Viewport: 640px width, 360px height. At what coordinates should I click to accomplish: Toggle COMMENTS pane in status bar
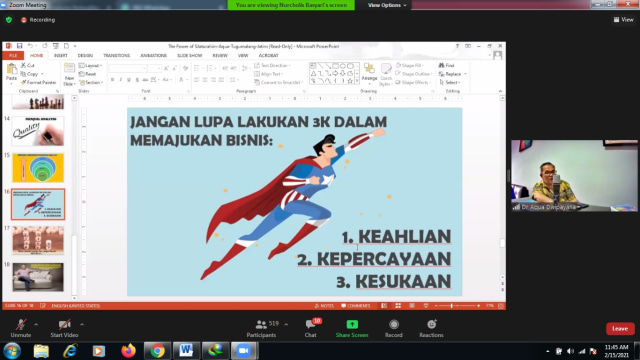click(x=356, y=306)
